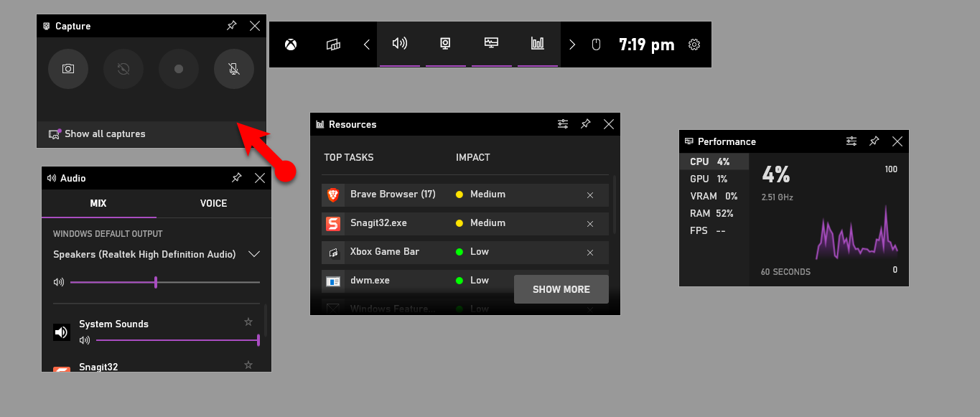Adjust the master output volume slider
Image resolution: width=980 pixels, height=417 pixels.
(x=165, y=283)
